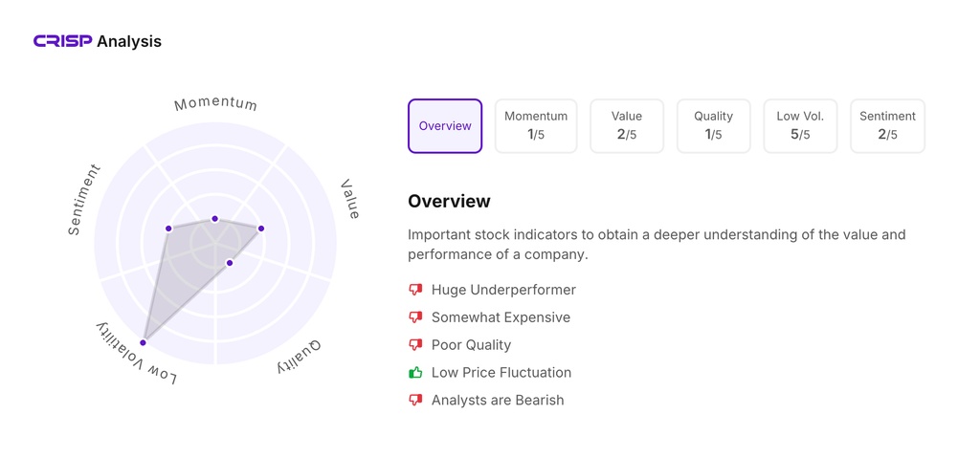Open the Value 2/5 tab
Screen dimensions: 980x458
click(x=627, y=126)
